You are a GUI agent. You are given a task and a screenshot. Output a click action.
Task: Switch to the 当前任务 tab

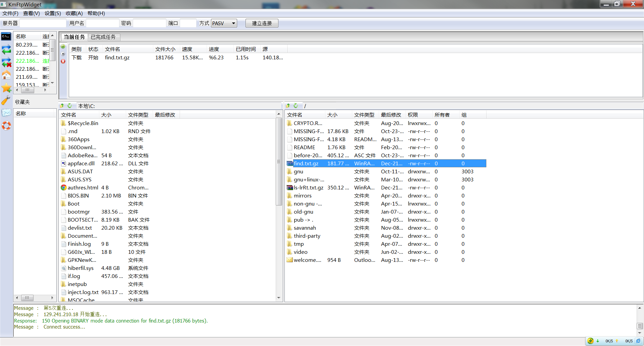pos(74,37)
